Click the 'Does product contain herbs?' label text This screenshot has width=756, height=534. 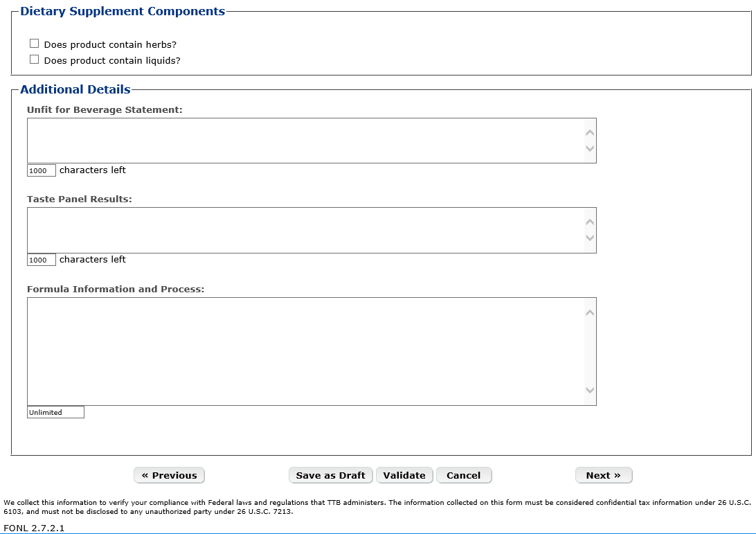pyautogui.click(x=110, y=44)
